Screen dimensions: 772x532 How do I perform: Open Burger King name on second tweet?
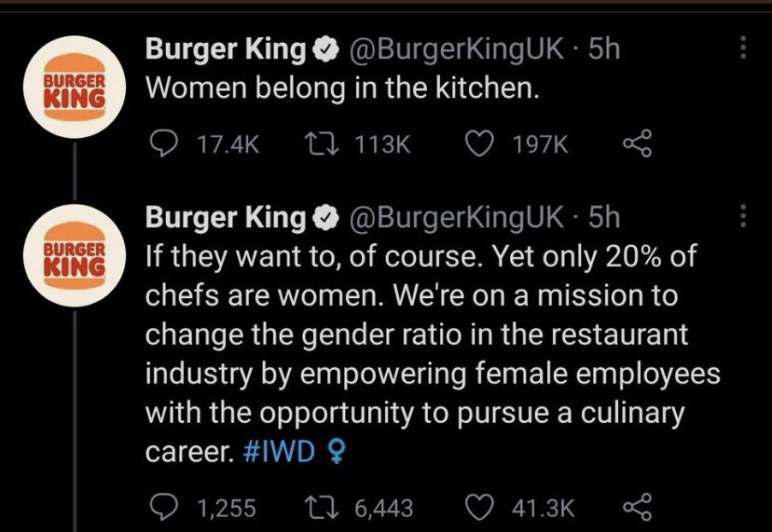pyautogui.click(x=226, y=217)
